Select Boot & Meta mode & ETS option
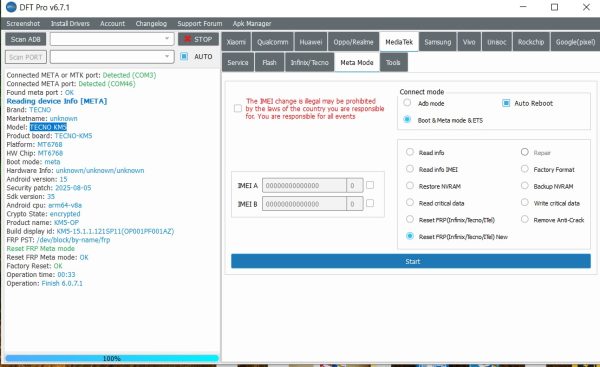This screenshot has width=600, height=367. pyautogui.click(x=407, y=119)
